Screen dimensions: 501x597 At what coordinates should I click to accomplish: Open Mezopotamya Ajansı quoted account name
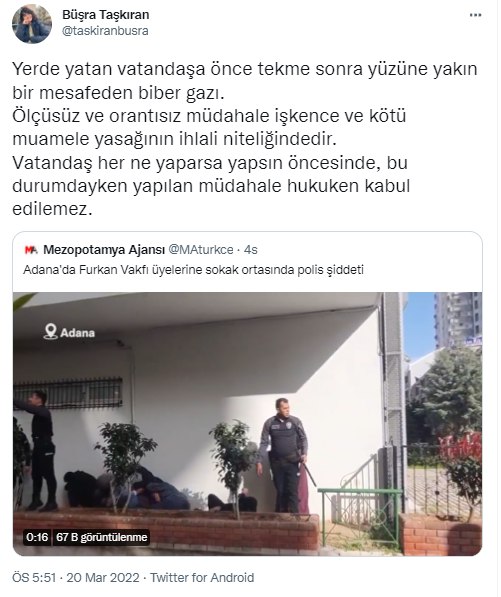coord(104,250)
